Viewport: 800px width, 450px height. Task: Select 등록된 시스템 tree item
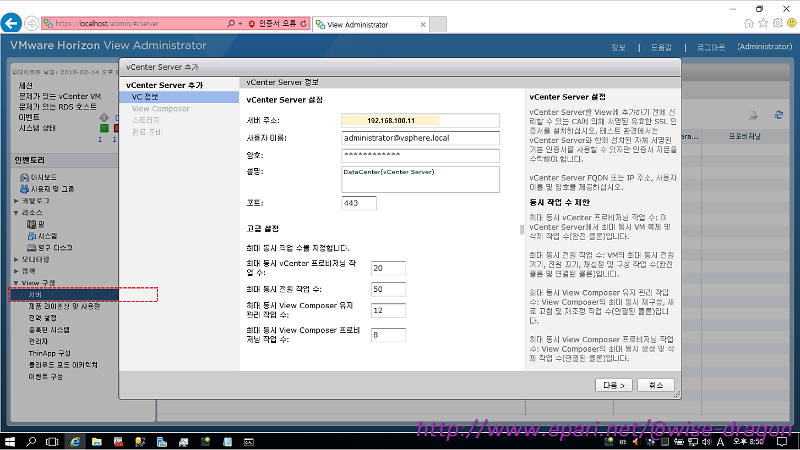pyautogui.click(x=49, y=330)
